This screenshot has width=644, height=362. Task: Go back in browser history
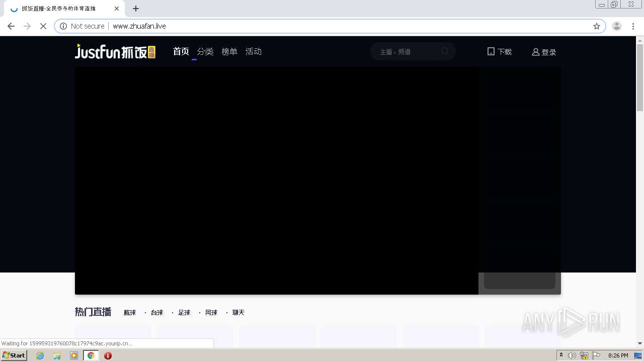11,26
